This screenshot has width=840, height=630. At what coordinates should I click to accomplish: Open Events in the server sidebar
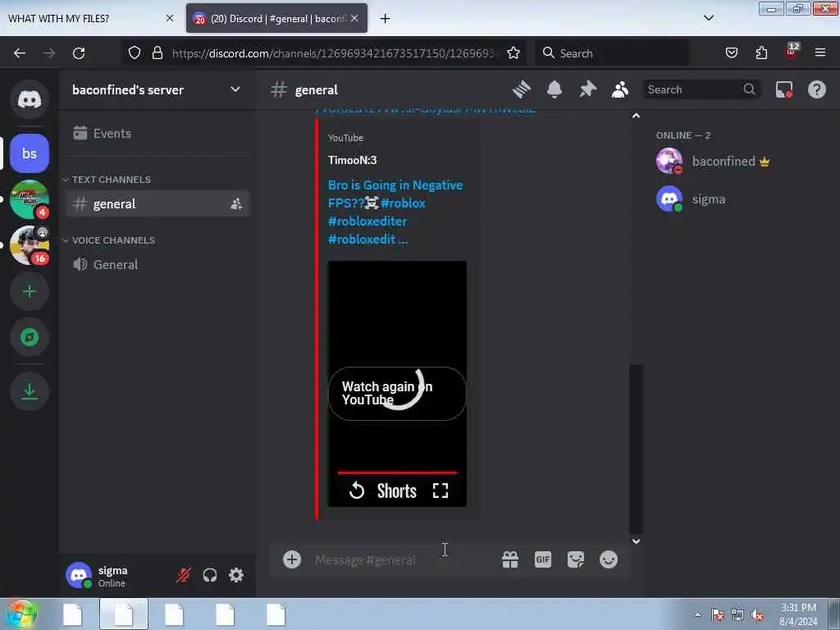point(157,134)
